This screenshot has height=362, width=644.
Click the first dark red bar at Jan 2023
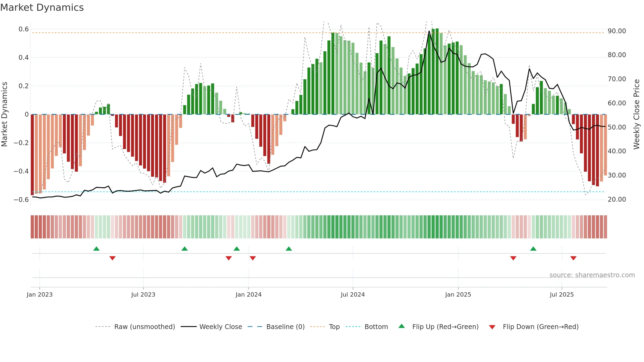point(32,155)
